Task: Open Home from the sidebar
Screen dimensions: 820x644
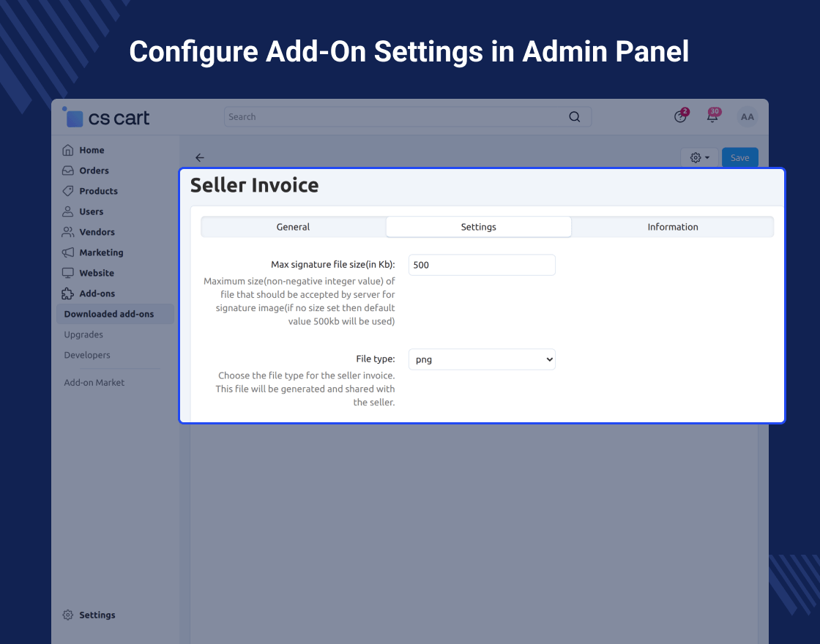Action: 92,150
